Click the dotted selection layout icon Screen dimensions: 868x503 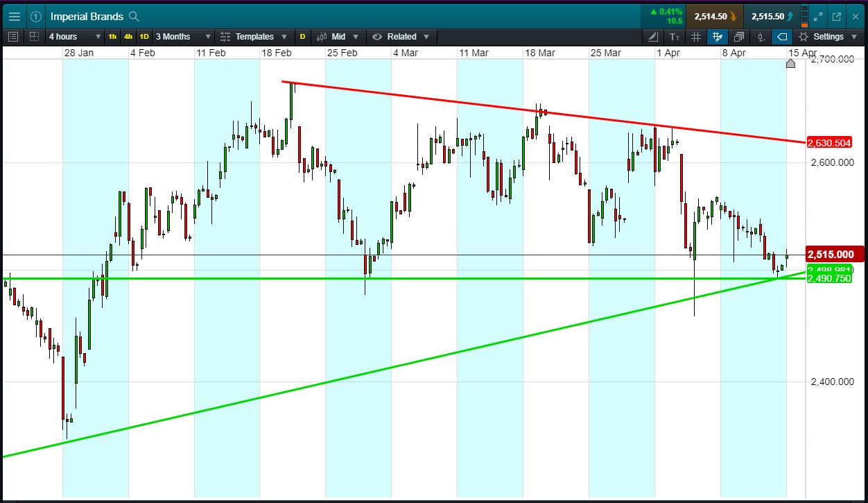34,37
